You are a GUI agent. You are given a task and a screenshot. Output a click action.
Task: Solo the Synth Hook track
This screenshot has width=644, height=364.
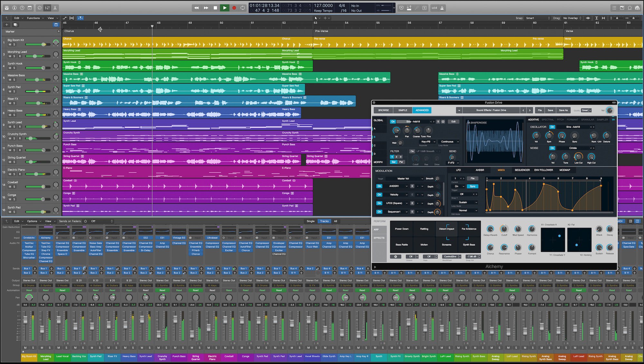tap(14, 68)
